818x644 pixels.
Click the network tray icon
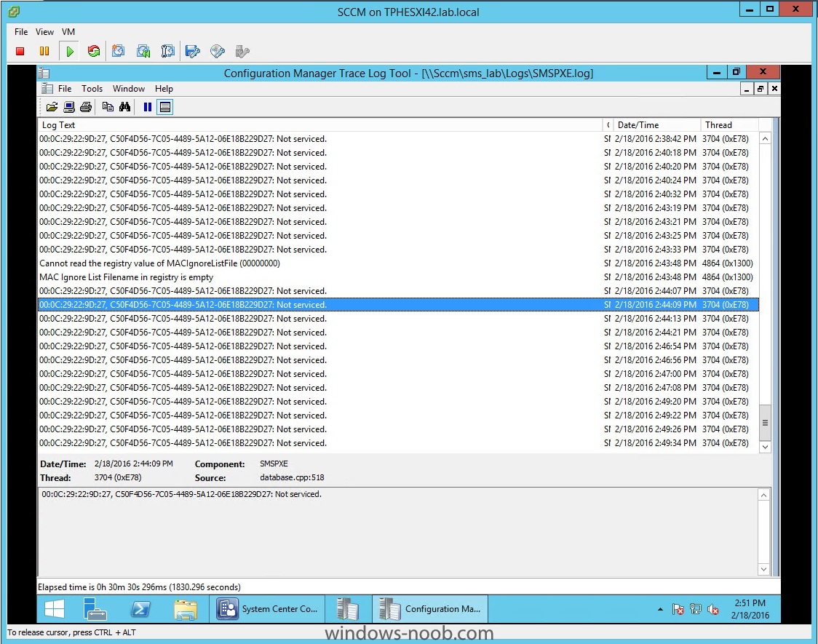tap(696, 609)
